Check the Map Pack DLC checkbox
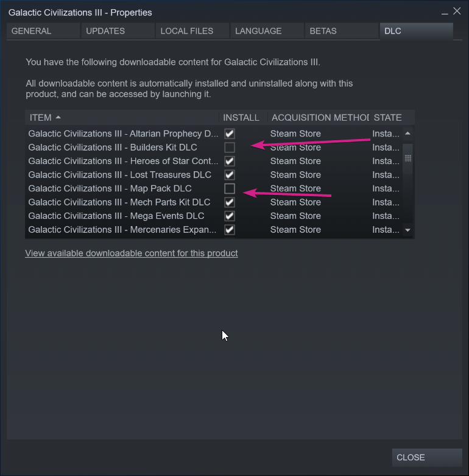 pyautogui.click(x=230, y=188)
